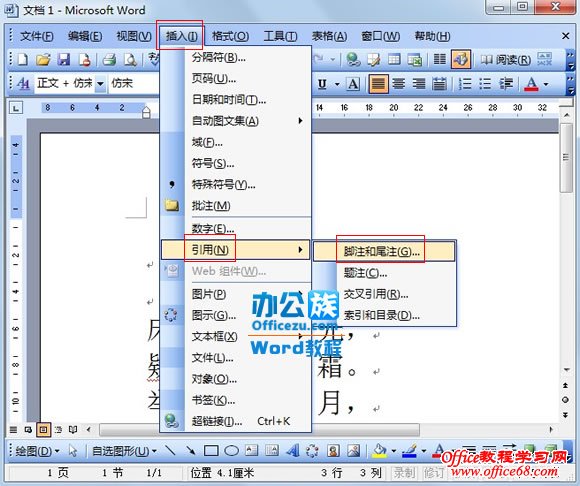This screenshot has height=486, width=580.
Task: Click the Select Browse Object button
Action: coord(566,400)
